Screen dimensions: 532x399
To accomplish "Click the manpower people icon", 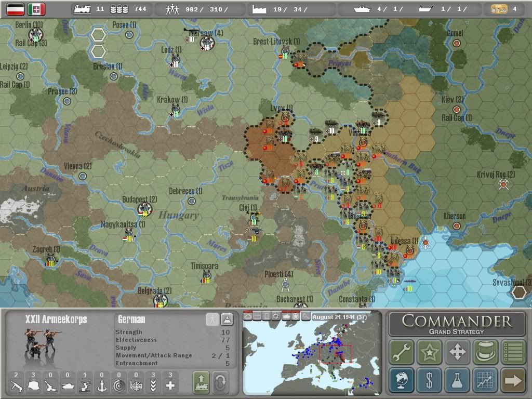I will [x=172, y=9].
